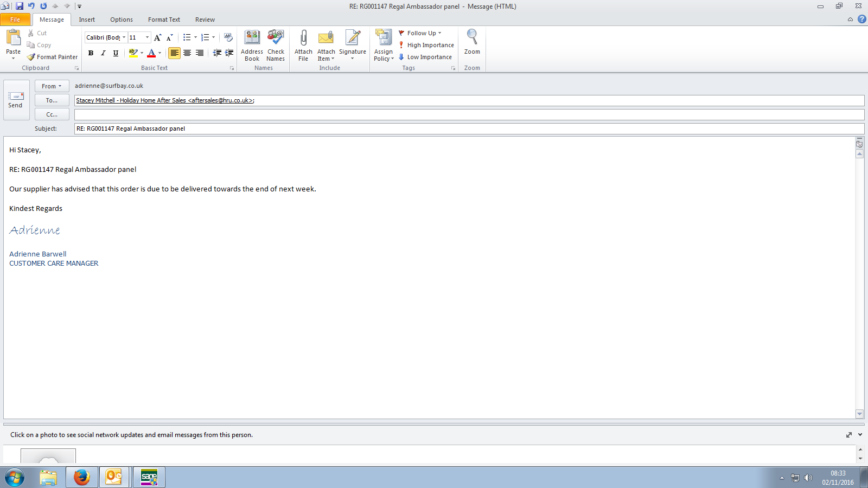Click the To... recipients button
Viewport: 868px width, 488px height.
click(52, 100)
